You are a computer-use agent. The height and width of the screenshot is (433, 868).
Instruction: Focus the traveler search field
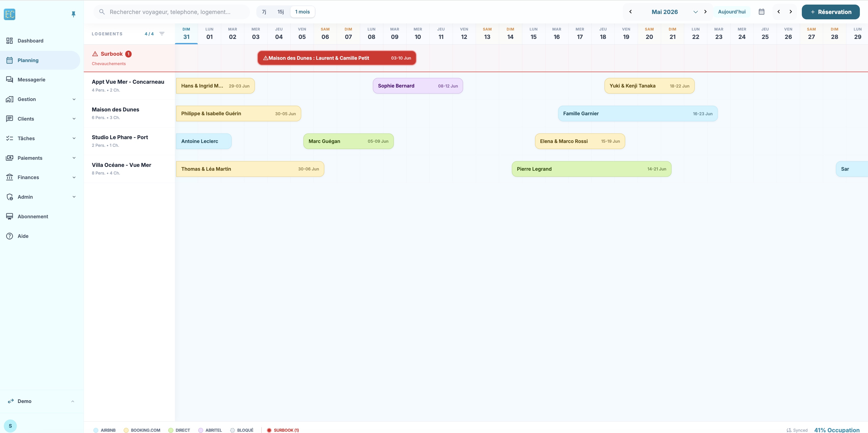[x=172, y=12]
